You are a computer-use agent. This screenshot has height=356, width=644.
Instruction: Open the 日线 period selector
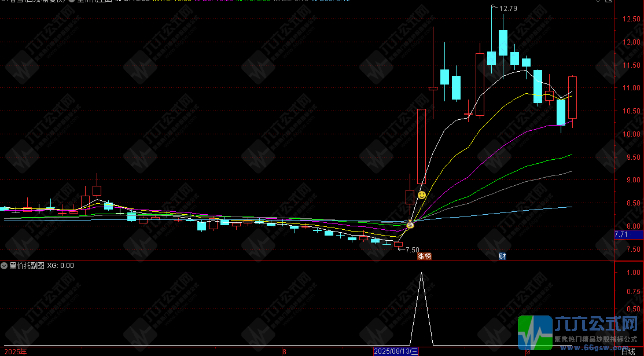click(628, 351)
